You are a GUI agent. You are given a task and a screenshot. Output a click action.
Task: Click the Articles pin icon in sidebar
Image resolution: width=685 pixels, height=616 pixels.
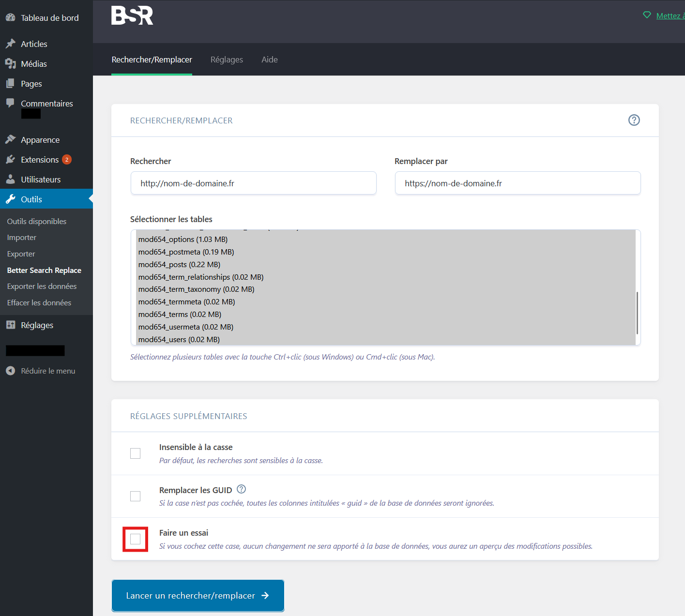tap(10, 44)
